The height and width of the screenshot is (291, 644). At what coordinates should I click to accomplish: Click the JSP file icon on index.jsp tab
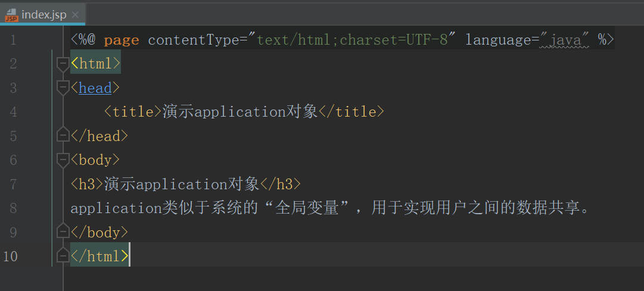tap(11, 15)
